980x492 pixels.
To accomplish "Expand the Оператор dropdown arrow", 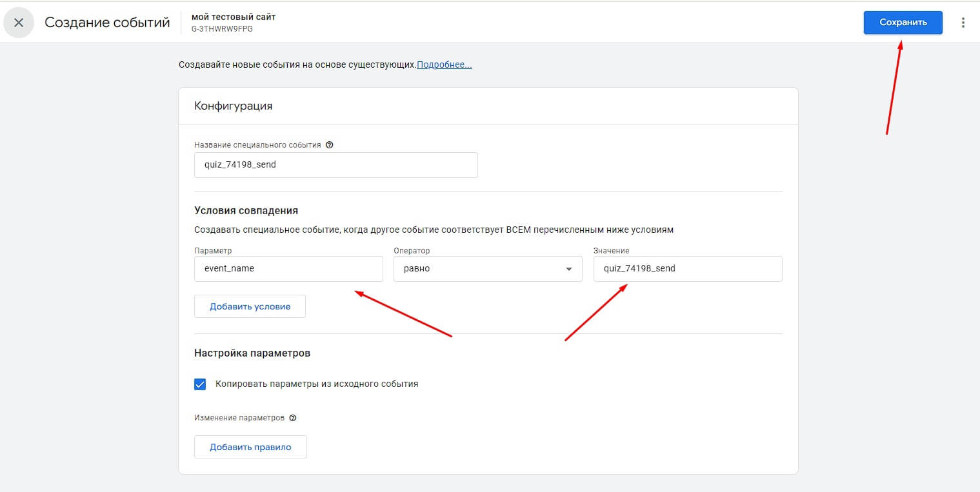I will 568,269.
